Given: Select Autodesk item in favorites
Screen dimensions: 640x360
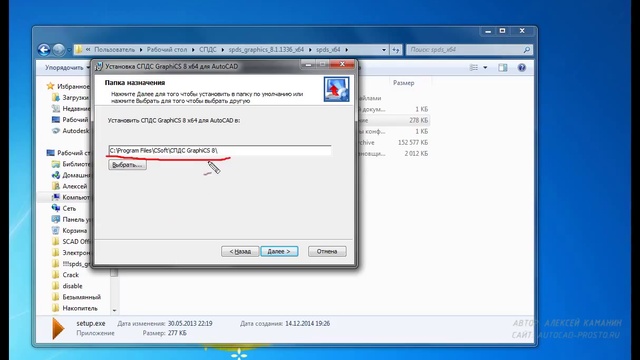Looking at the screenshot, I should [x=71, y=131].
